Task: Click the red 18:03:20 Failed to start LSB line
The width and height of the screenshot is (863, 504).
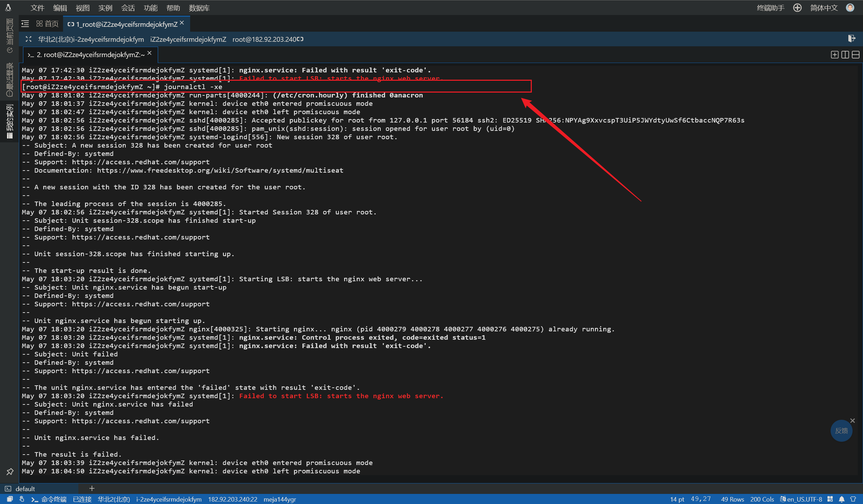Action: [x=232, y=396]
